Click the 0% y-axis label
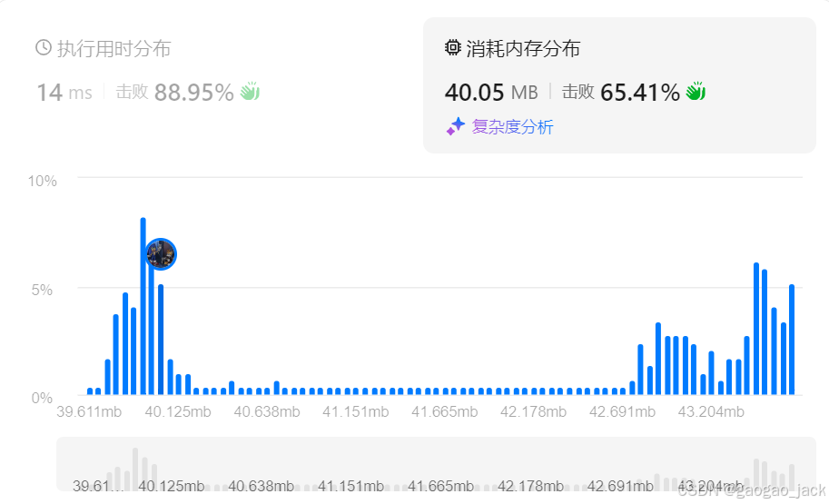The image size is (829, 504). pyautogui.click(x=42, y=399)
